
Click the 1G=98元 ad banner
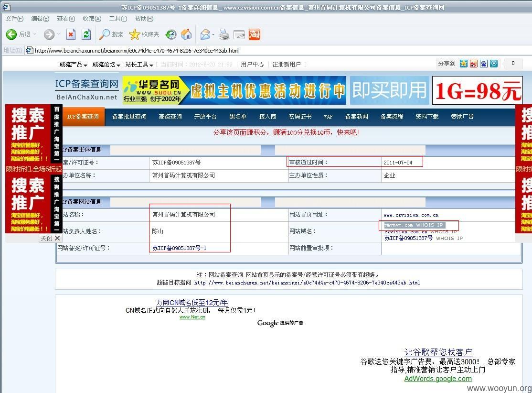pos(478,91)
